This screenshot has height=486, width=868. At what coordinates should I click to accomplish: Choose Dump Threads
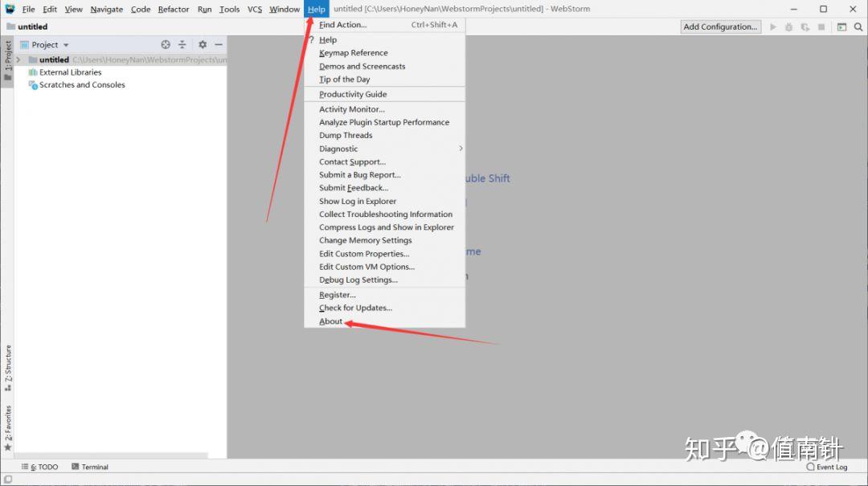pos(385,136)
